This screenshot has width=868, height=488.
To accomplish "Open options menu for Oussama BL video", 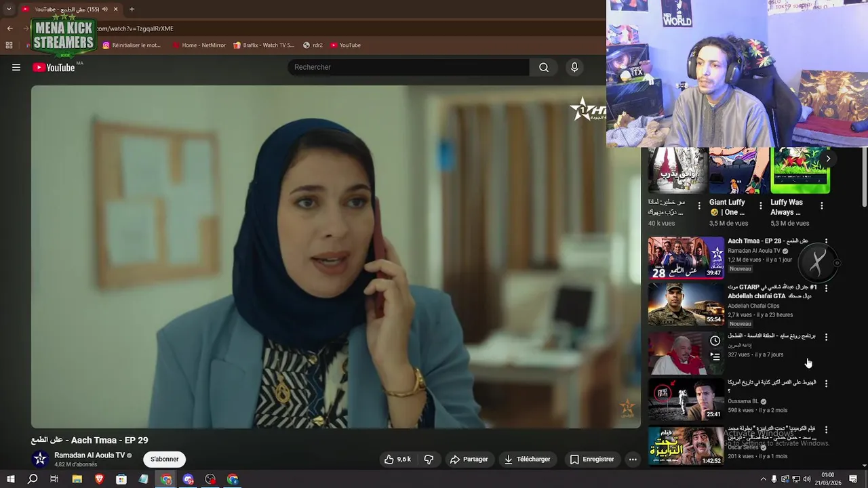I will tap(826, 384).
